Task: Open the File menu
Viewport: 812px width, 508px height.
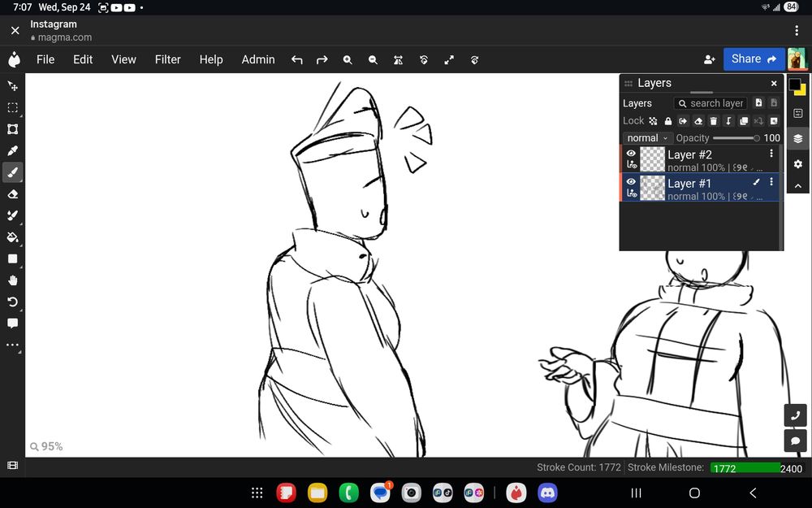Action: [x=45, y=59]
